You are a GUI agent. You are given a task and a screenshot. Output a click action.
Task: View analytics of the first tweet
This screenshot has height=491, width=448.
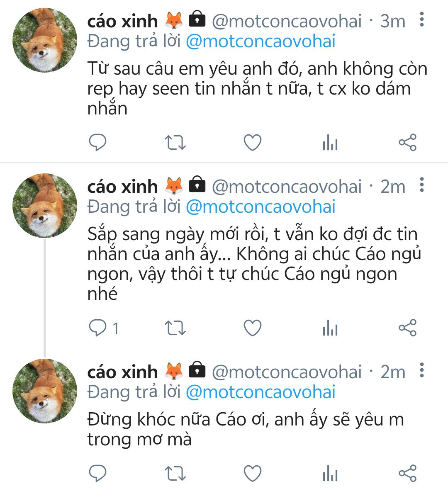330,143
